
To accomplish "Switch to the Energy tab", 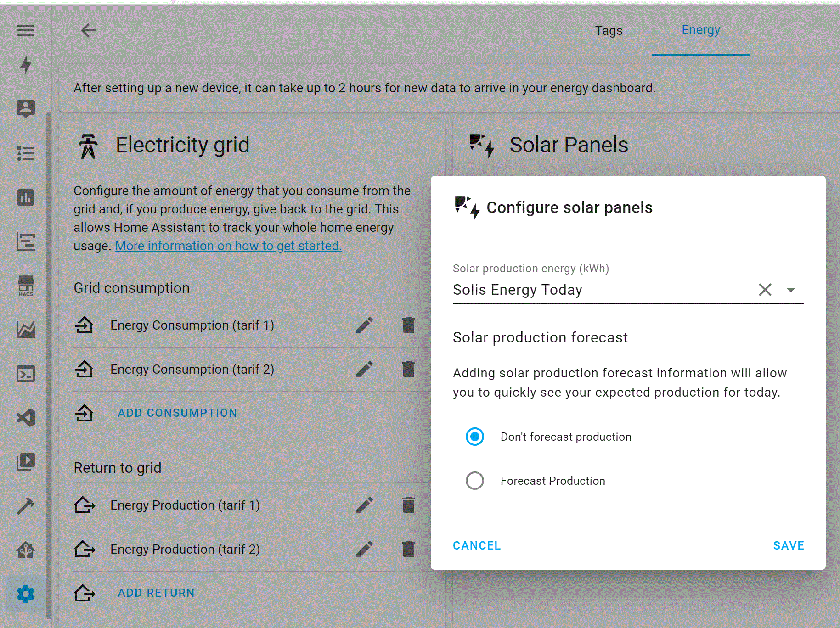I will coord(700,30).
